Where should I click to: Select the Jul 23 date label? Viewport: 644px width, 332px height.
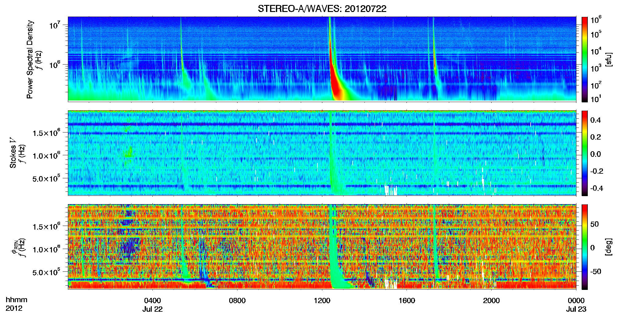576,309
